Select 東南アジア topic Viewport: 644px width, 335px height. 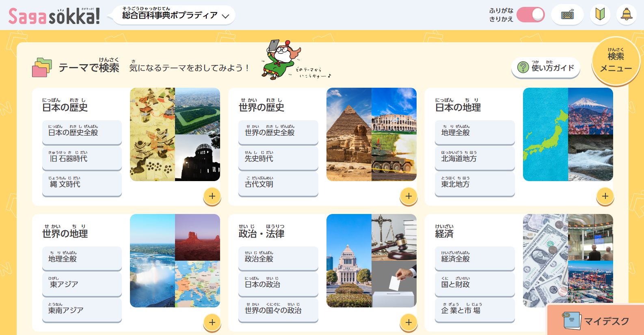point(82,310)
